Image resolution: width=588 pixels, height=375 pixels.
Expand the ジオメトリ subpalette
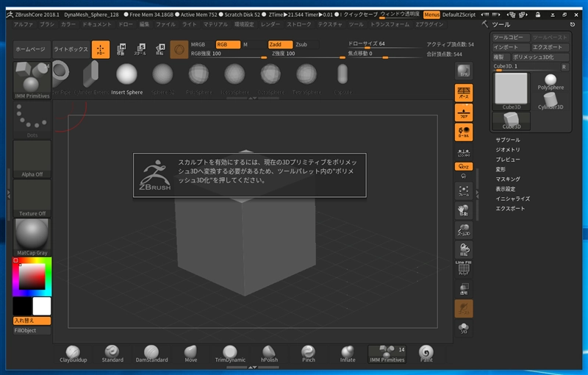pos(508,149)
